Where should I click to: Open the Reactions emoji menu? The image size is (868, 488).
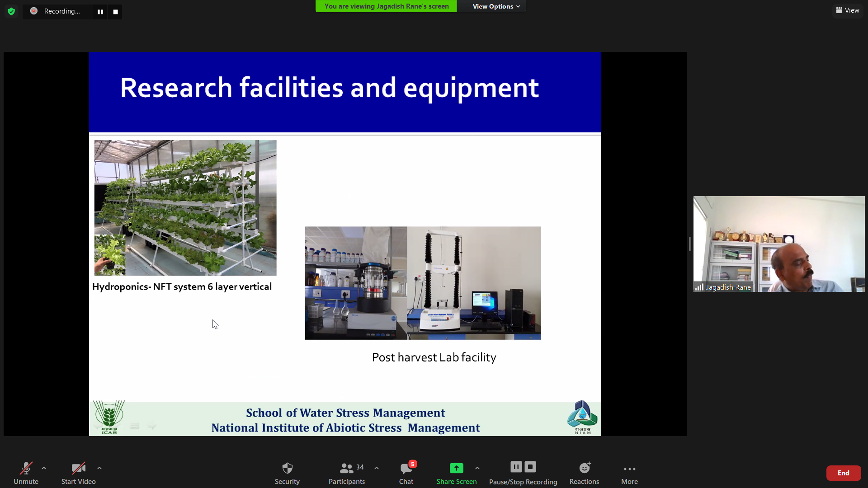coord(584,472)
